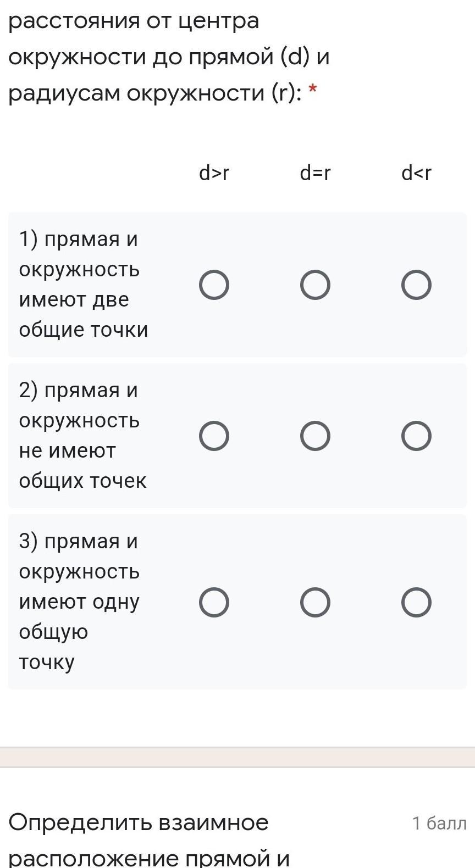Select d=r for row 1 two common points
Image resolution: width=475 pixels, height=868 pixels.
tap(315, 285)
